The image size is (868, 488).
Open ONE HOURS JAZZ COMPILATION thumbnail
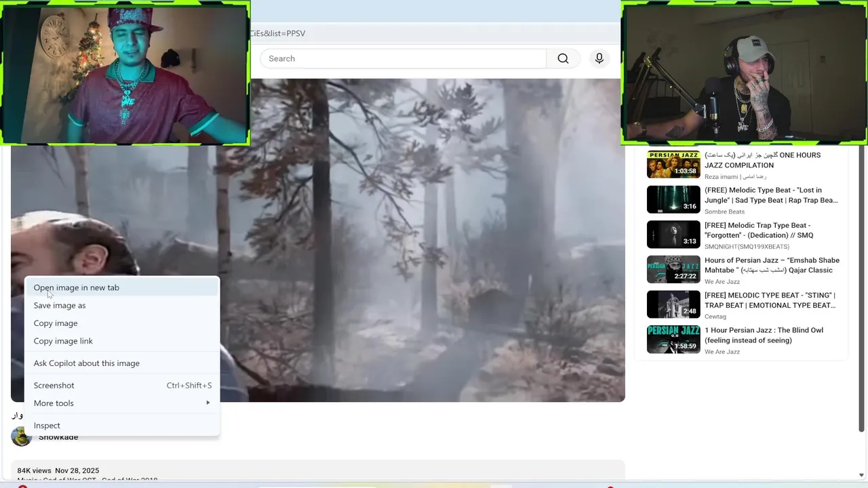[x=673, y=164]
